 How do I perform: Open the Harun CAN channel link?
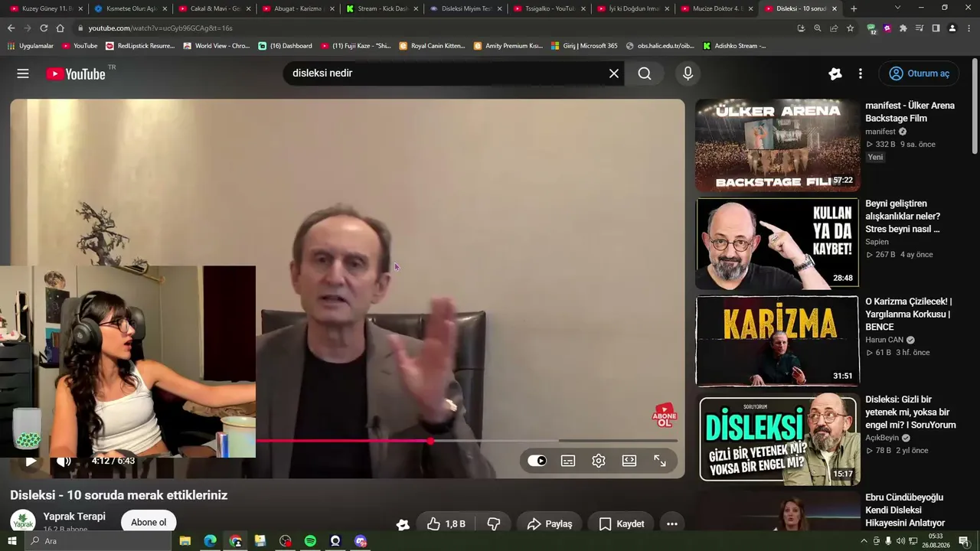(x=884, y=340)
